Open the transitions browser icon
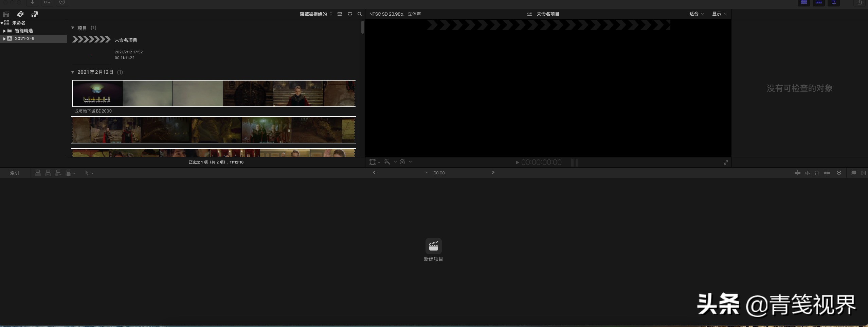Image resolution: width=868 pixels, height=327 pixels. (863, 173)
